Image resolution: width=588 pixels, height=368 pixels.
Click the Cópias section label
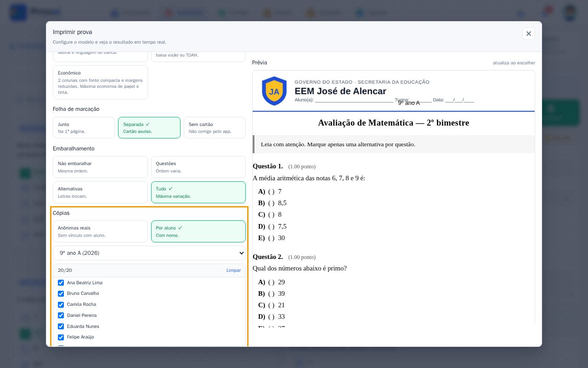point(61,213)
